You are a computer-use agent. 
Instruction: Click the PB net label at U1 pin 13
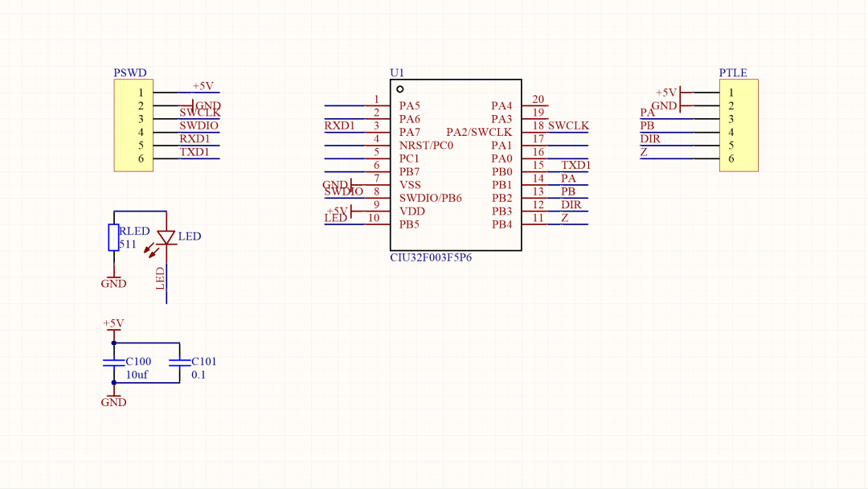tap(568, 191)
